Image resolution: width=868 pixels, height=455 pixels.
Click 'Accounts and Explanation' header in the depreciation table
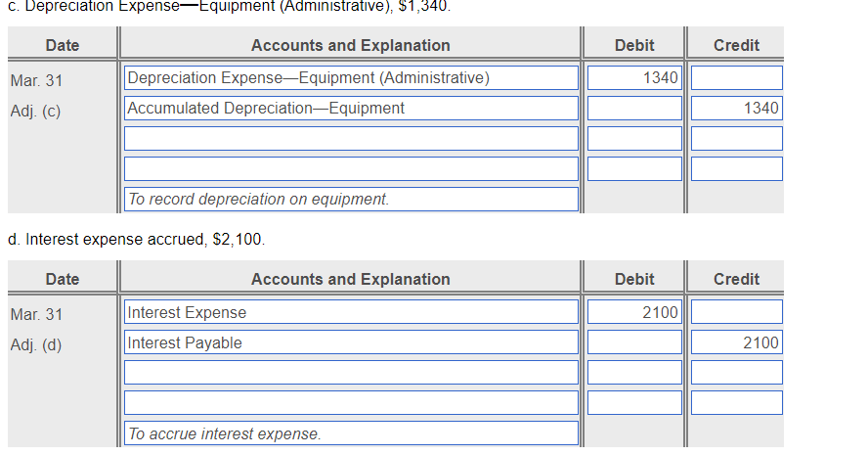click(350, 45)
